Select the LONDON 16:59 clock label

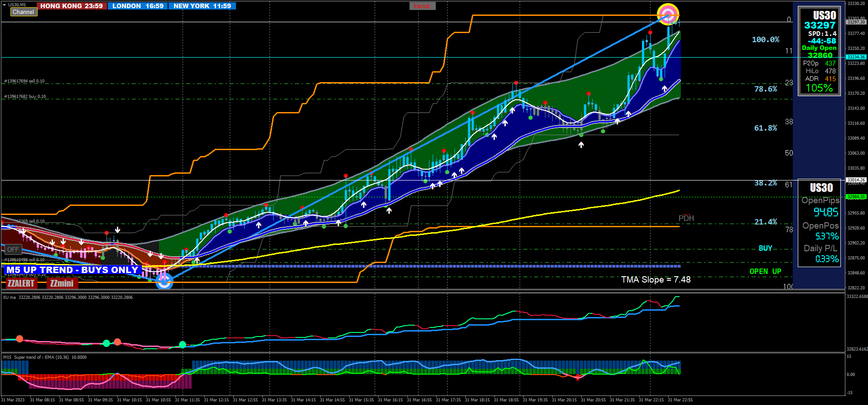[138, 6]
